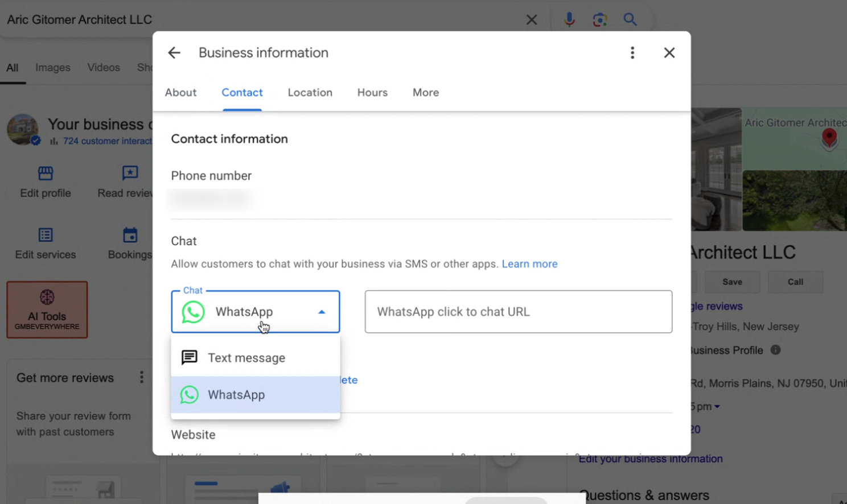
Task: Expand business hours dropdown arrow
Action: 717,407
